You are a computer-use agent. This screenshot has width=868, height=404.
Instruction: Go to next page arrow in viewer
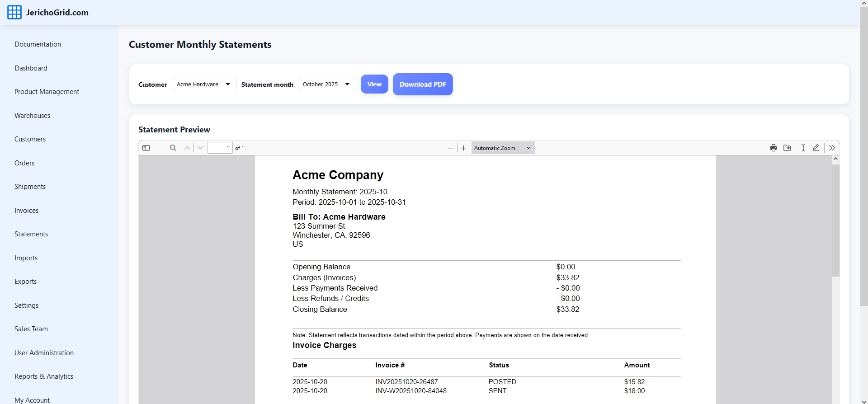200,148
